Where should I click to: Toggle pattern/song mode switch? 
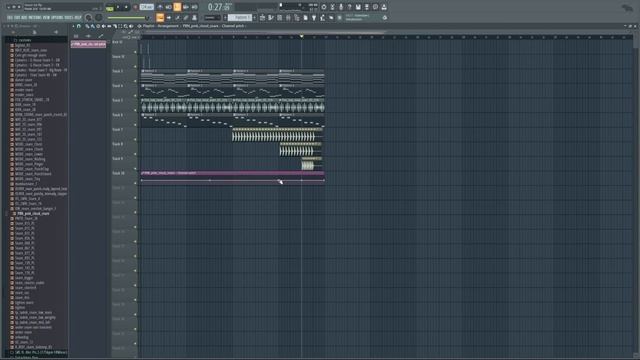coord(110,7)
